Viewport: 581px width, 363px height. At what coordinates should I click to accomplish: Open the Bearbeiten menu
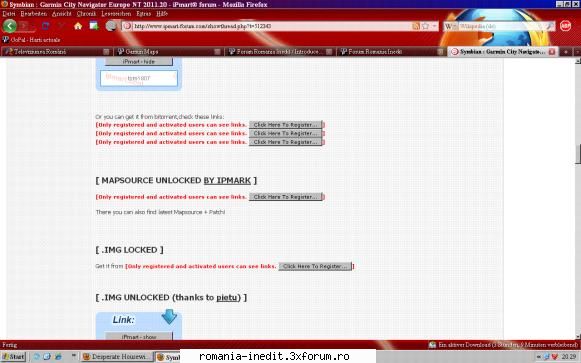pos(34,14)
